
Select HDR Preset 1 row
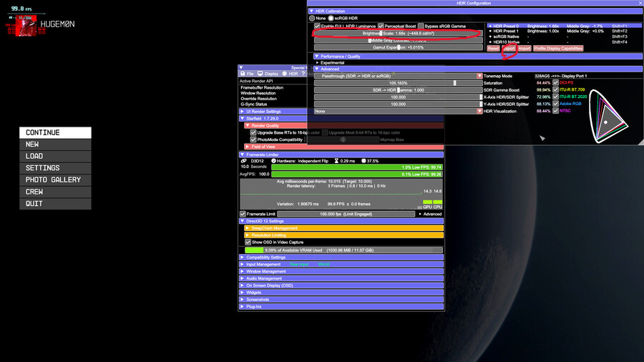565,31
